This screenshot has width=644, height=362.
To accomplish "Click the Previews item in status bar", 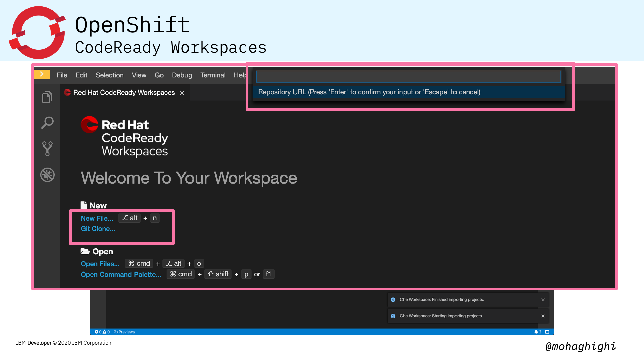I will click(124, 332).
